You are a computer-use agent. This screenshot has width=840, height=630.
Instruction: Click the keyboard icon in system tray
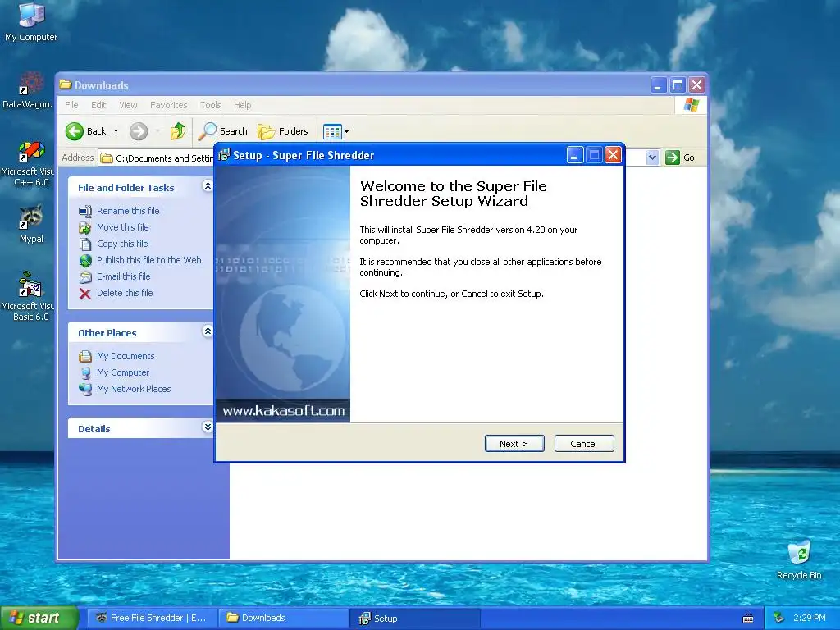[748, 619]
